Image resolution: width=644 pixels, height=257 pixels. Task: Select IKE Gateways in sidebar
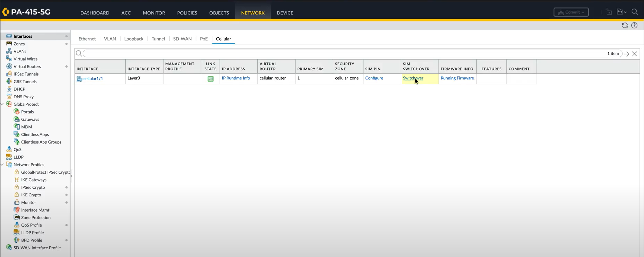click(x=34, y=180)
